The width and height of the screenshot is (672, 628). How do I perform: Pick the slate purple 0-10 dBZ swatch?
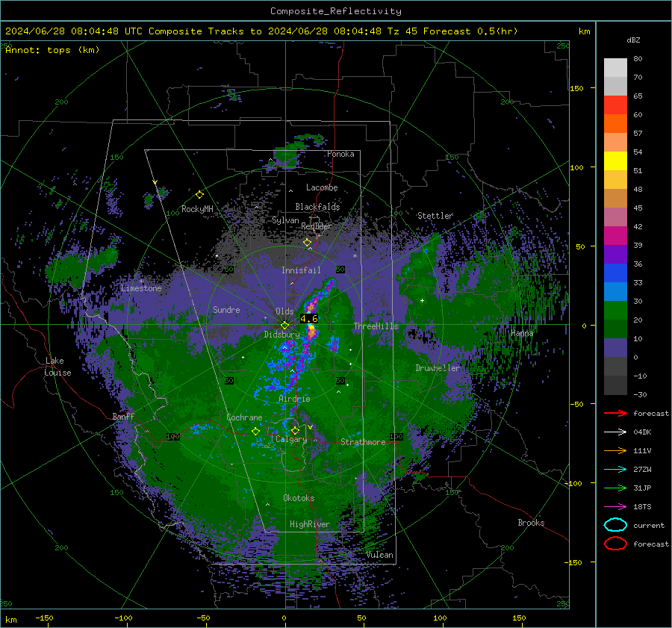click(615, 348)
